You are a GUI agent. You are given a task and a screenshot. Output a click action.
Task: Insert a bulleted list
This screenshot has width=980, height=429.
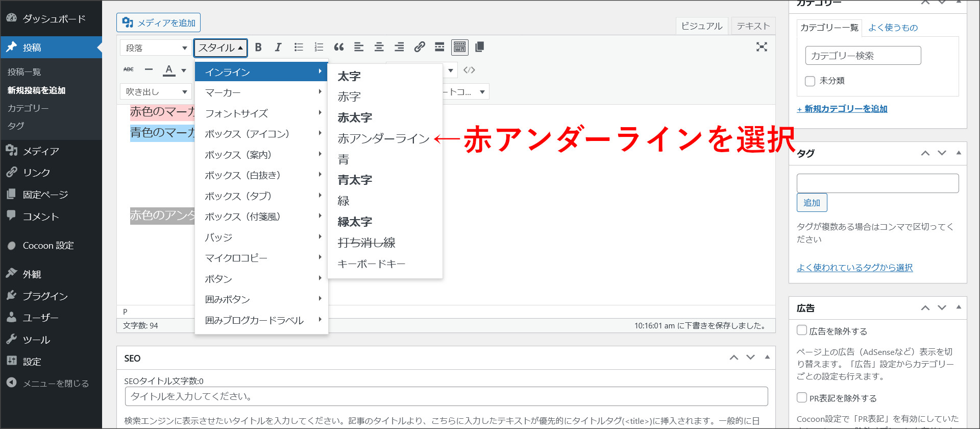coord(299,47)
